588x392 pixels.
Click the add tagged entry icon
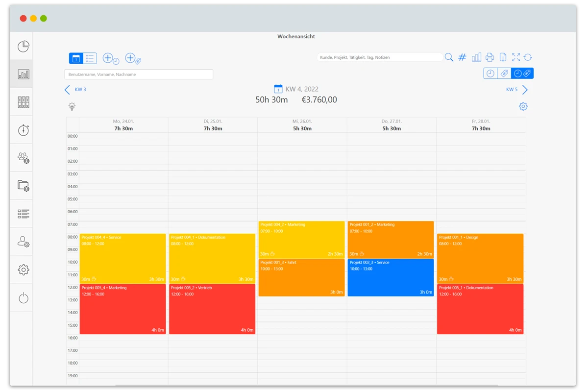tap(133, 58)
